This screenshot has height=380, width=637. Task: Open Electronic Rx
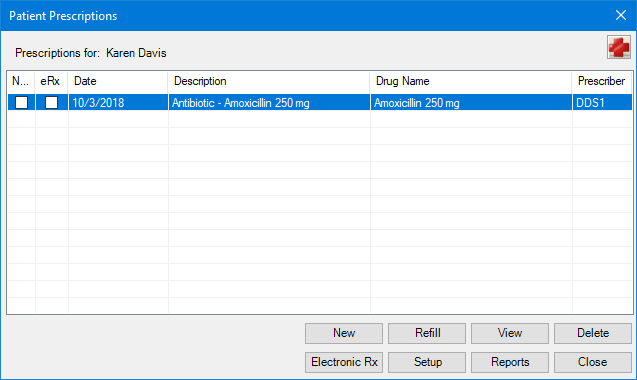click(x=344, y=362)
